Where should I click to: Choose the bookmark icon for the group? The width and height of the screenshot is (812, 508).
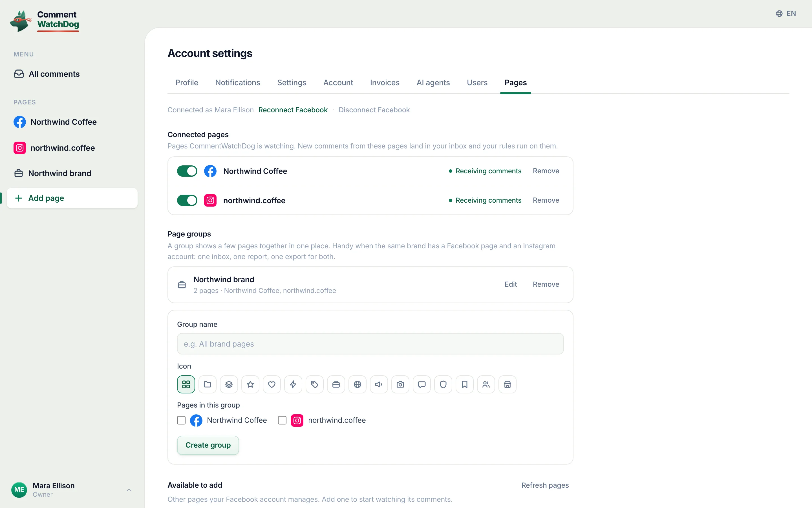tap(465, 384)
